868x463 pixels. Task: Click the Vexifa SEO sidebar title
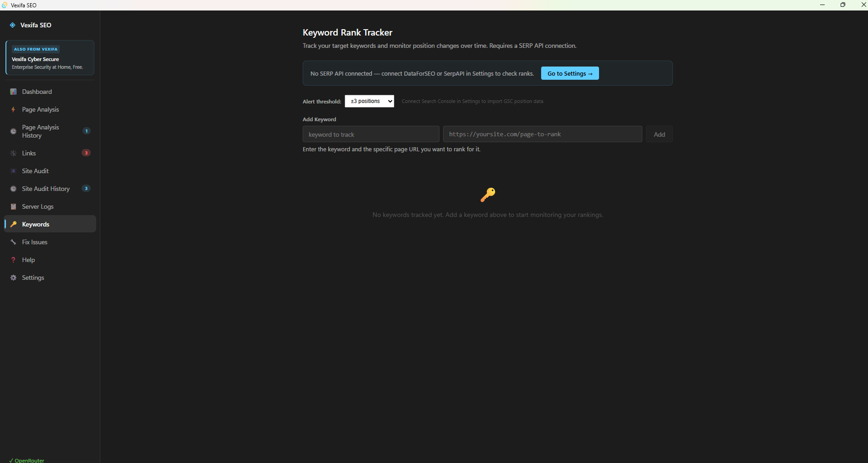(36, 25)
